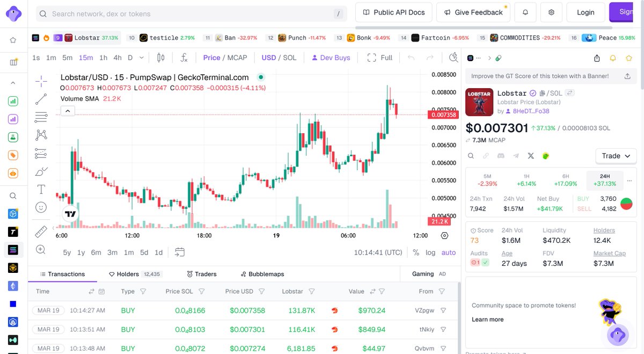Add Lobstar to favorites star
The height and width of the screenshot is (354, 644).
pos(628,58)
